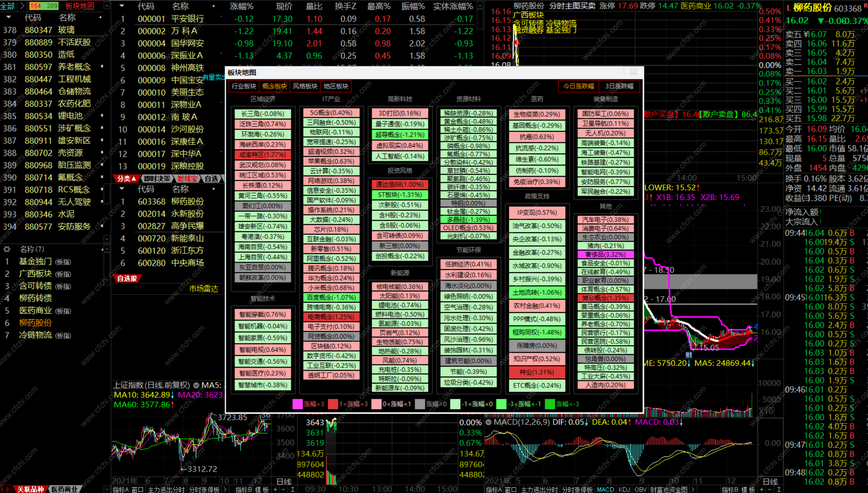Expand dropdown arrow left of 指标A at bottom
The height and width of the screenshot is (493, 868).
coord(107,490)
